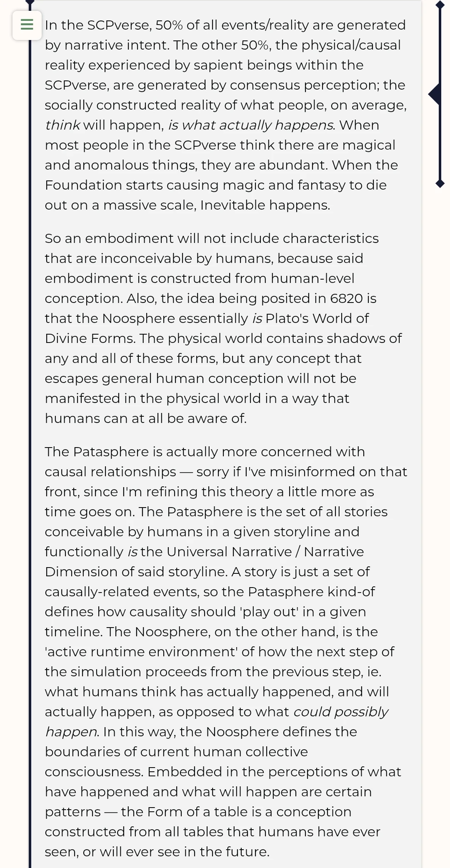Screen dimensions: 450x868
Task: Click the italic word "think" in the first paragraph
Action: pos(62,125)
